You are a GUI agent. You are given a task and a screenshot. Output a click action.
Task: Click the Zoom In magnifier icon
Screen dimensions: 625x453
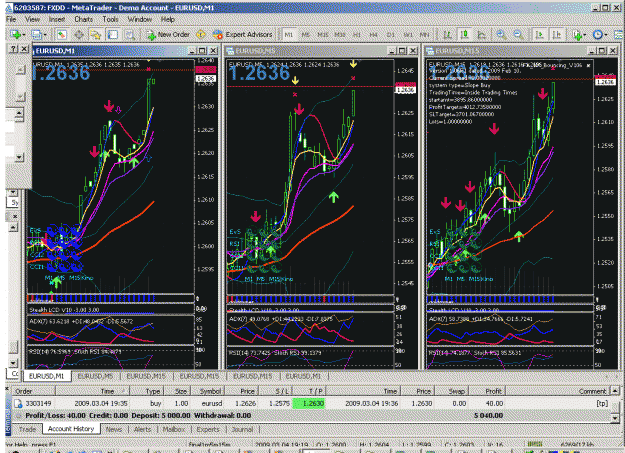[501, 35]
